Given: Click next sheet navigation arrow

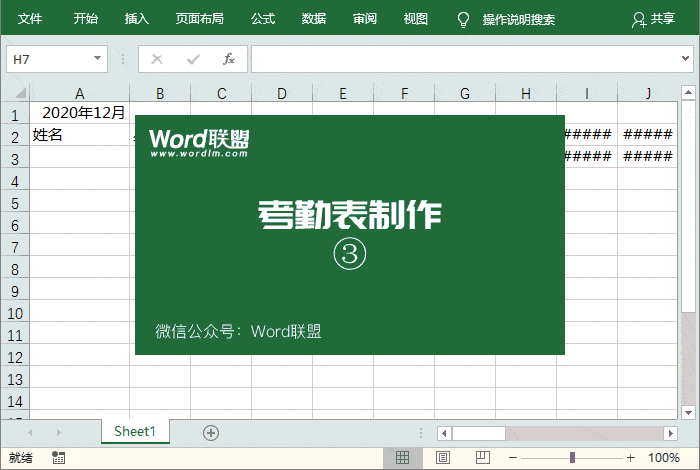Looking at the screenshot, I should (x=58, y=432).
